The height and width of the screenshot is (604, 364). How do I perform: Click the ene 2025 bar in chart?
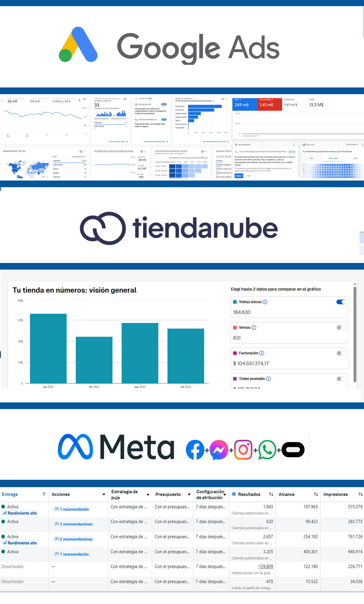point(48,349)
